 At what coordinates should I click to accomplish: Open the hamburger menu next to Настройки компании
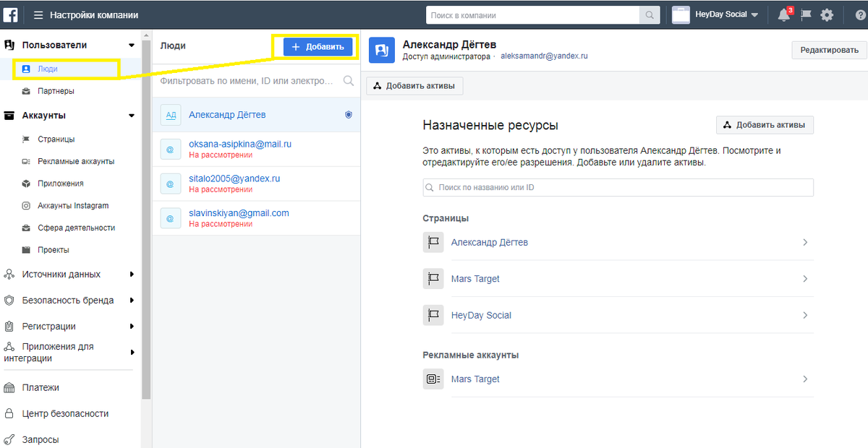38,15
